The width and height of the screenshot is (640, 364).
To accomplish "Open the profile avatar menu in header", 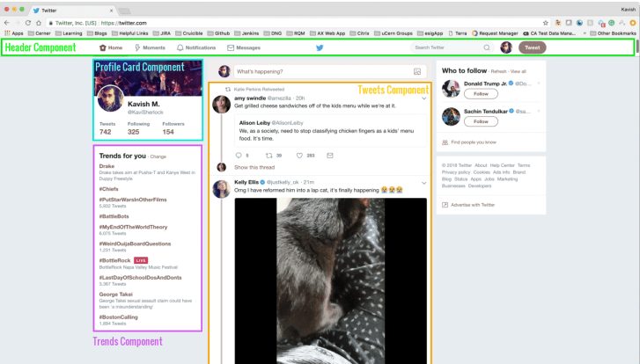I will point(506,47).
